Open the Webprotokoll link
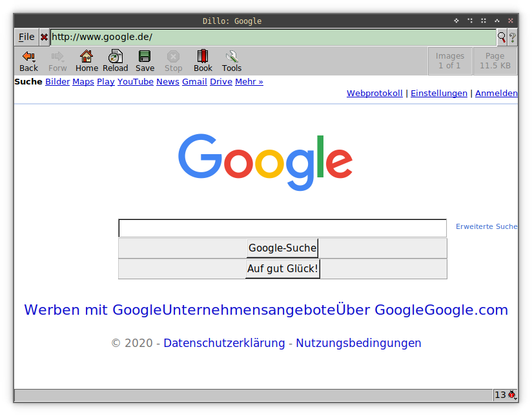The height and width of the screenshot is (416, 532). point(374,94)
